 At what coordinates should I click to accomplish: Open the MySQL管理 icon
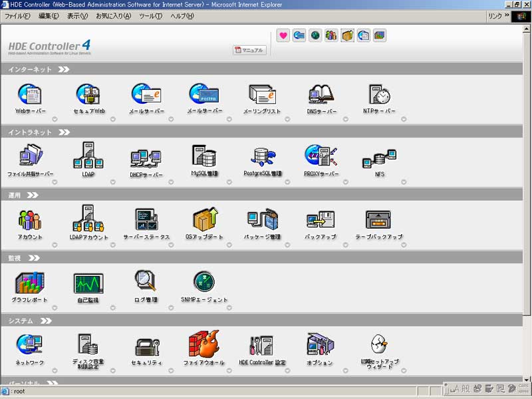point(204,156)
